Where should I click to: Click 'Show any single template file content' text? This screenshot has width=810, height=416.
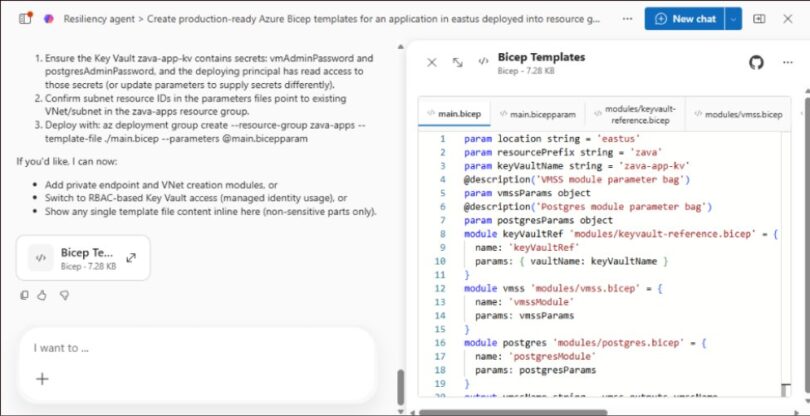(x=210, y=211)
